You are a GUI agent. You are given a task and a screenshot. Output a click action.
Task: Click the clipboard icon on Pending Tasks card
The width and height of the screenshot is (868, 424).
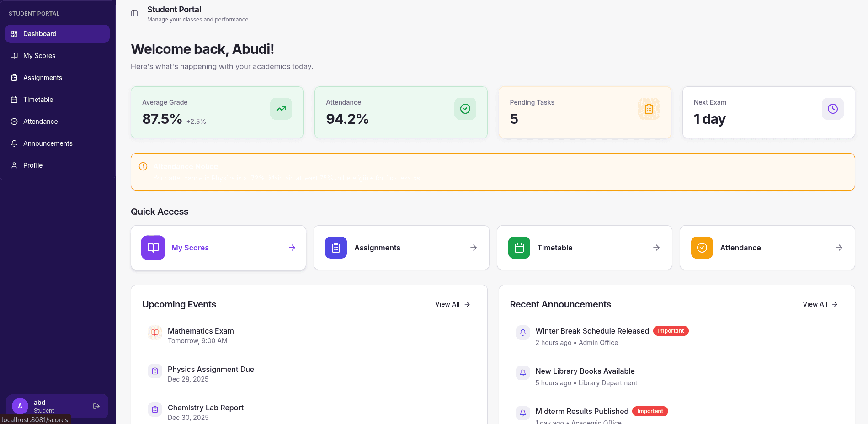[649, 109]
